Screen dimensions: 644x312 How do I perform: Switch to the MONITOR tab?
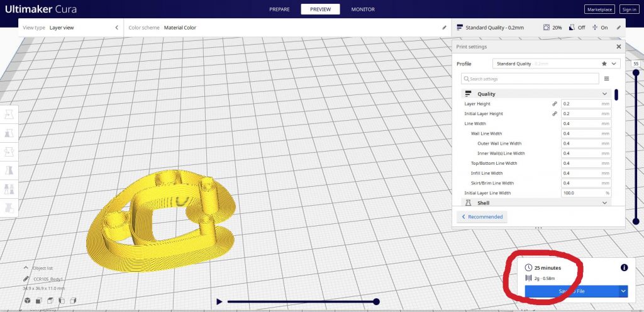[x=363, y=9]
